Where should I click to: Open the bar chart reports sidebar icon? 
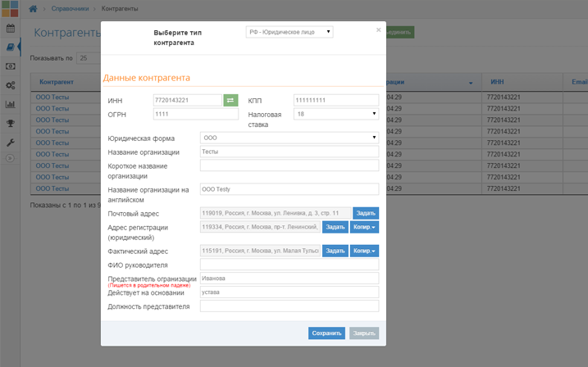pos(11,104)
